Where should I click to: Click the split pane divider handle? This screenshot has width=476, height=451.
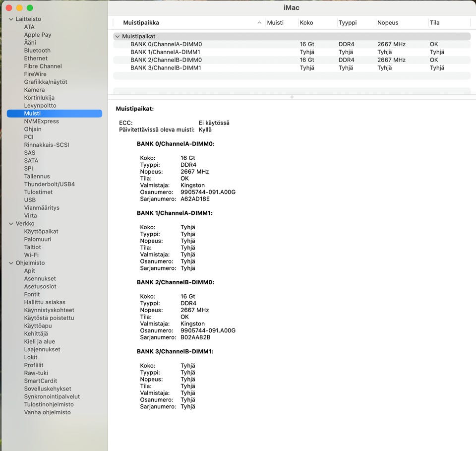click(x=292, y=97)
